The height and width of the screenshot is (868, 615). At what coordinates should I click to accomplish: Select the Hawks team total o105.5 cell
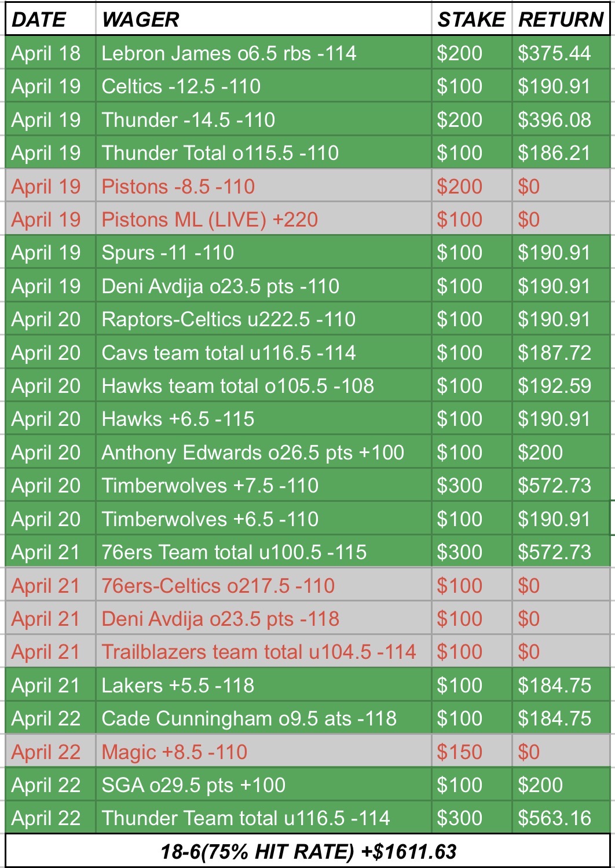237,386
